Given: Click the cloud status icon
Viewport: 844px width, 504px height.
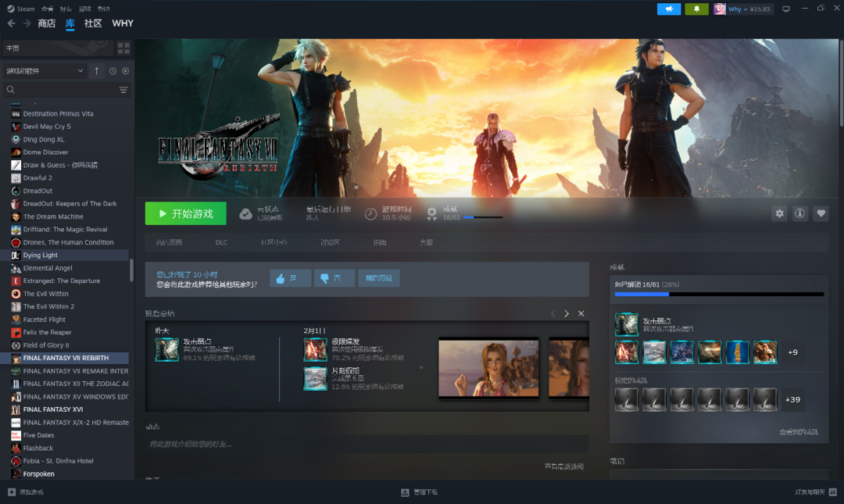Looking at the screenshot, I should coord(245,214).
